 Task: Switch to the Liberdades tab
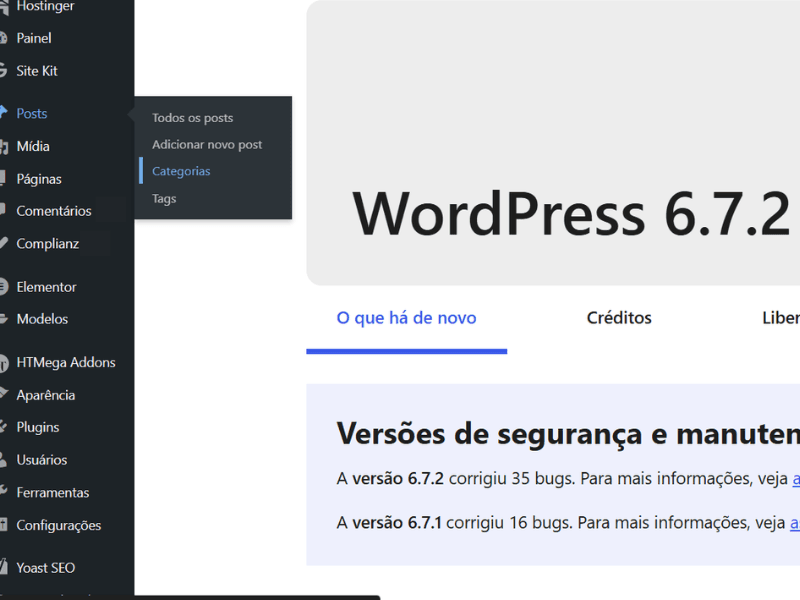click(781, 318)
